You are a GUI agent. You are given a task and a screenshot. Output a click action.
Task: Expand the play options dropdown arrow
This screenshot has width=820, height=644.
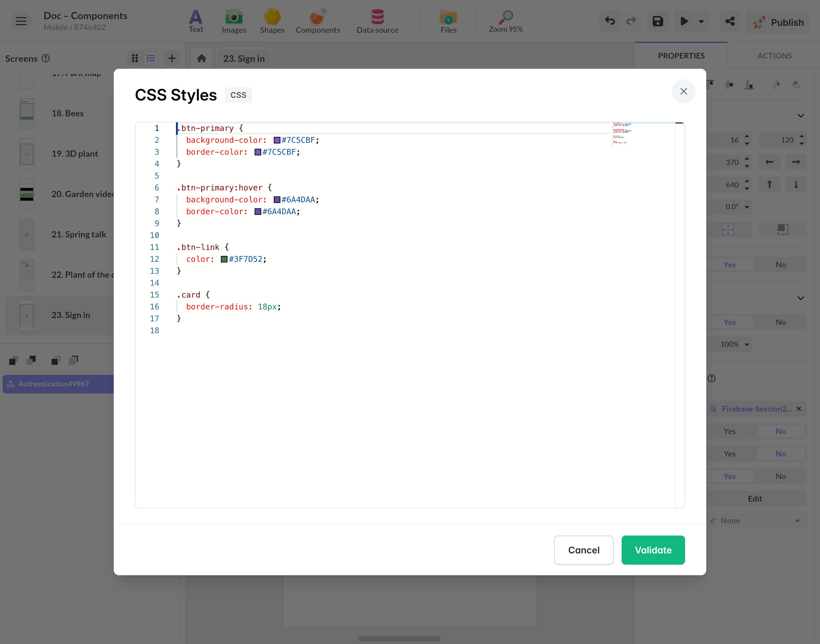pyautogui.click(x=701, y=21)
